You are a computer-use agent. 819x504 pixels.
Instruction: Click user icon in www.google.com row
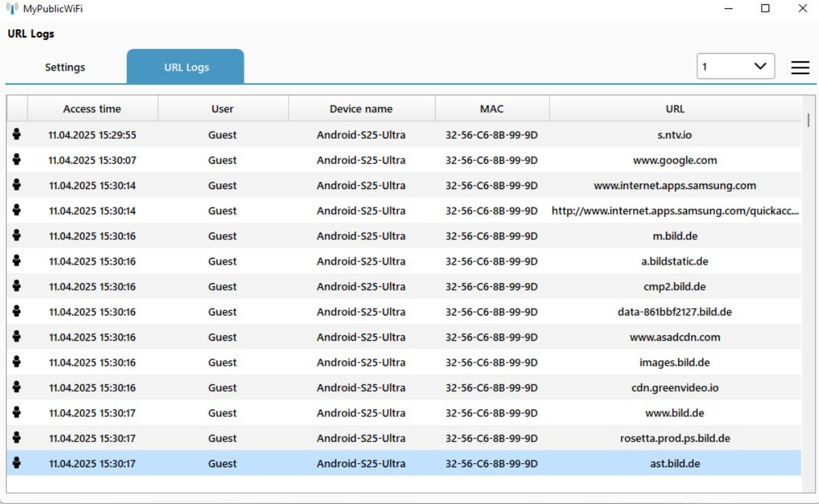[16, 160]
